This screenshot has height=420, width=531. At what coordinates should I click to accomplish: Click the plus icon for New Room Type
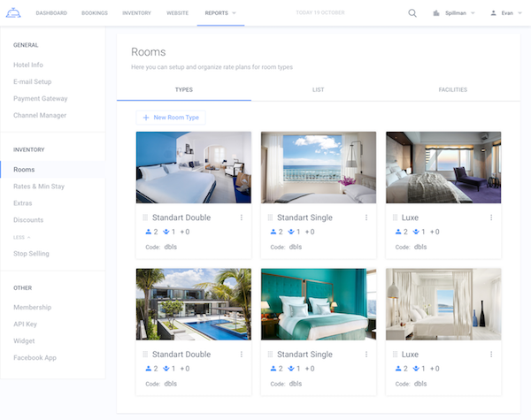coord(146,117)
